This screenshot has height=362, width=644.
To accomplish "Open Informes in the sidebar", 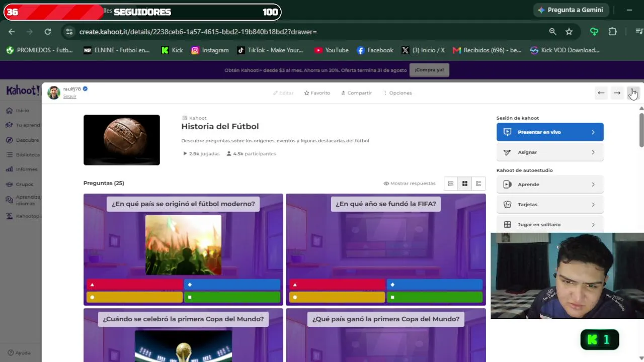I will pos(22,169).
